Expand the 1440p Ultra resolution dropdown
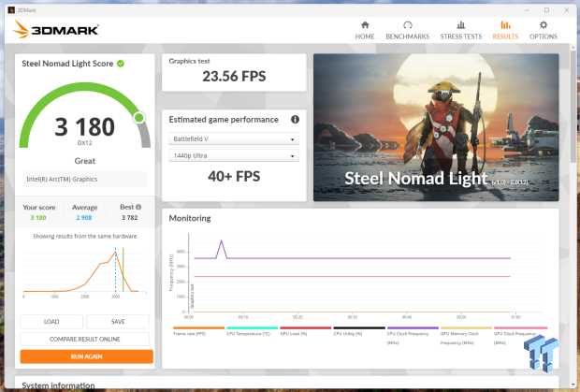This screenshot has height=392, width=580. (x=234, y=155)
